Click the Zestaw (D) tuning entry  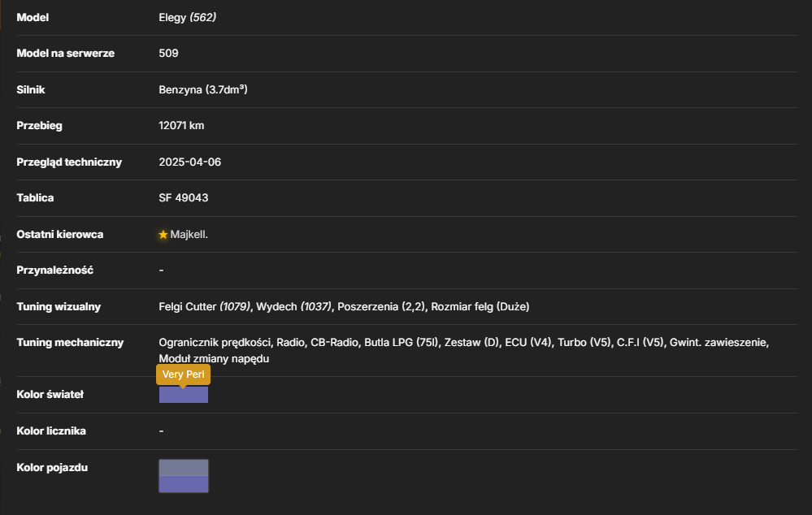(x=471, y=343)
